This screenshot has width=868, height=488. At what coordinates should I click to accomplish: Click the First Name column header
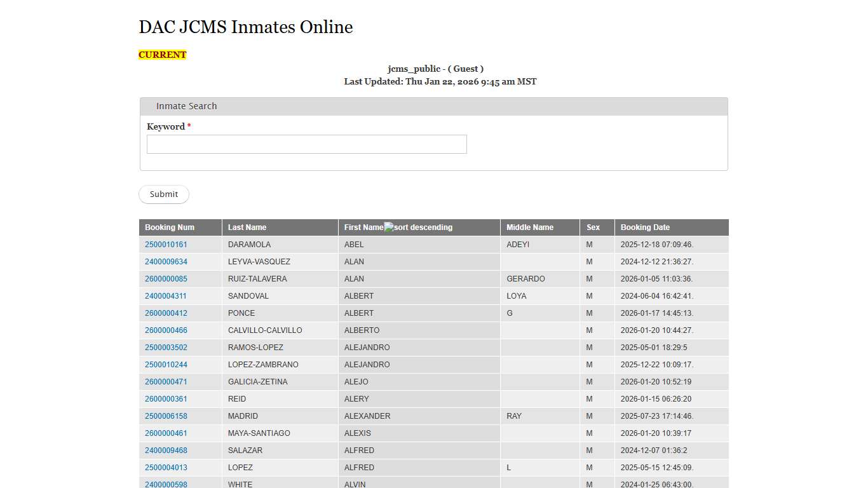click(x=362, y=227)
